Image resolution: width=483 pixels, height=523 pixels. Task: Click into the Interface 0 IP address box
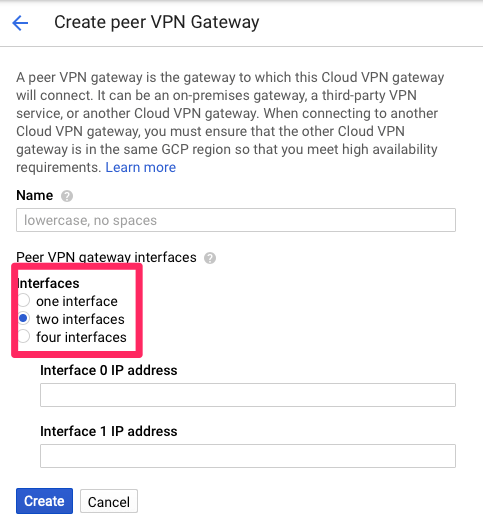pyautogui.click(x=248, y=395)
